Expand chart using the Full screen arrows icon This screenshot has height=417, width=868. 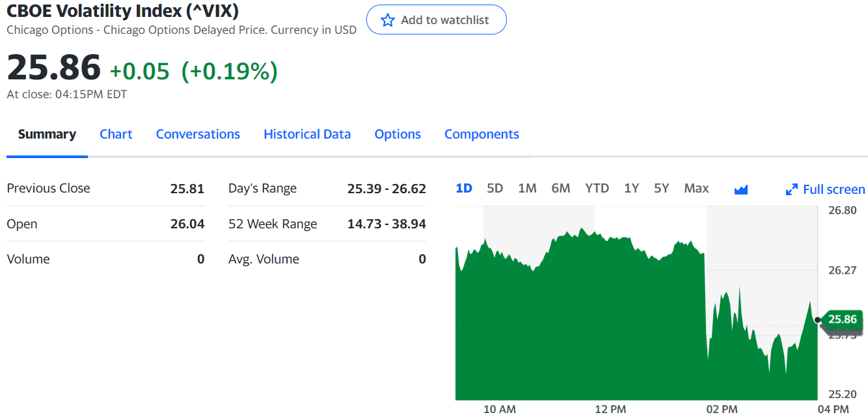tap(792, 189)
